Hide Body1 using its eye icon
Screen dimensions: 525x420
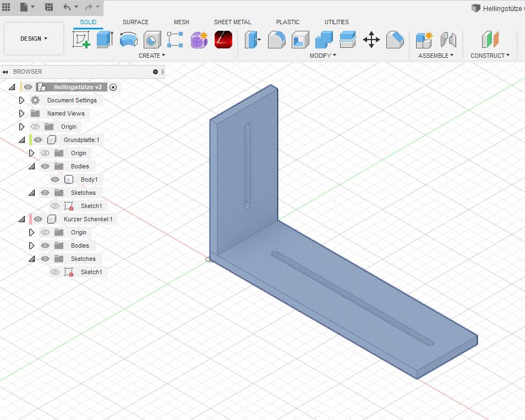coord(55,179)
